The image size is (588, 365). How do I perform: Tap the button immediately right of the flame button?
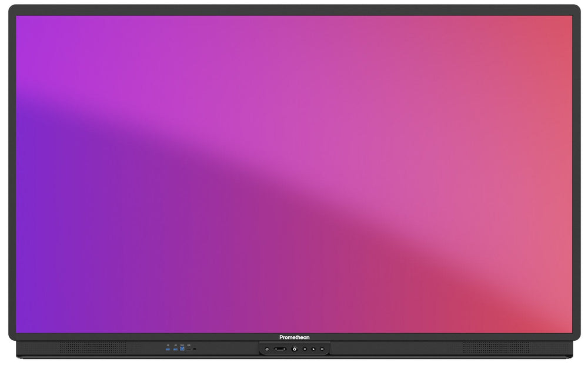[x=305, y=349]
